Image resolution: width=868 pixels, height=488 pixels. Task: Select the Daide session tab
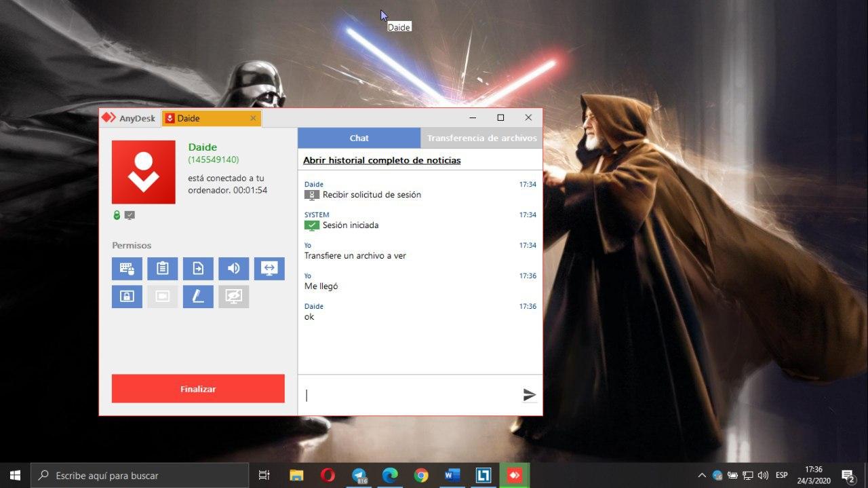click(x=211, y=118)
